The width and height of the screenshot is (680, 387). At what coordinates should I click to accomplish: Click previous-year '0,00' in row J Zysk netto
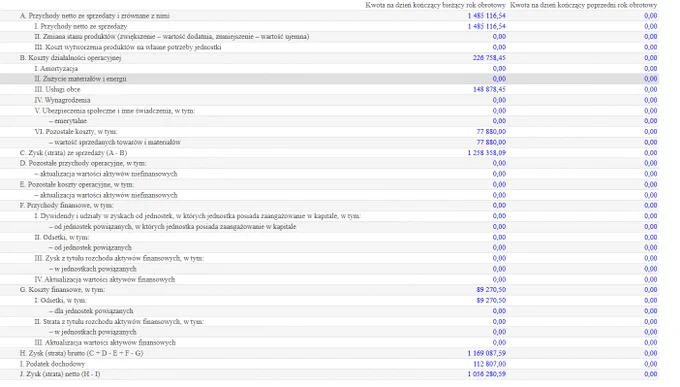click(651, 374)
